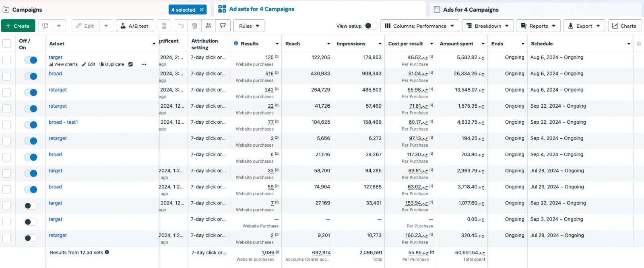Click the duplicate icon in the toolbar
The height and width of the screenshot is (268, 644).
point(45,26)
